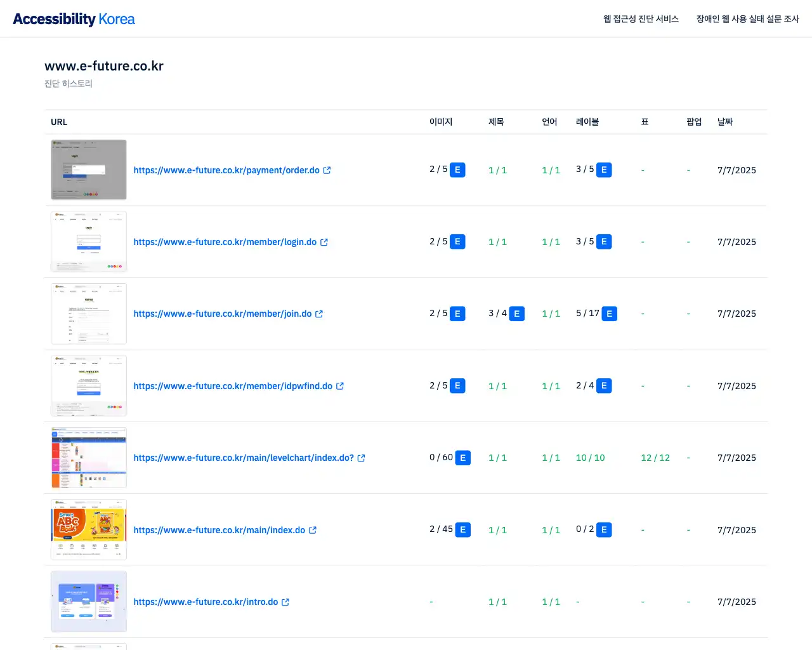The height and width of the screenshot is (650, 812).
Task: Click 2 / 4 label score in idpwfind.do row
Action: point(585,386)
